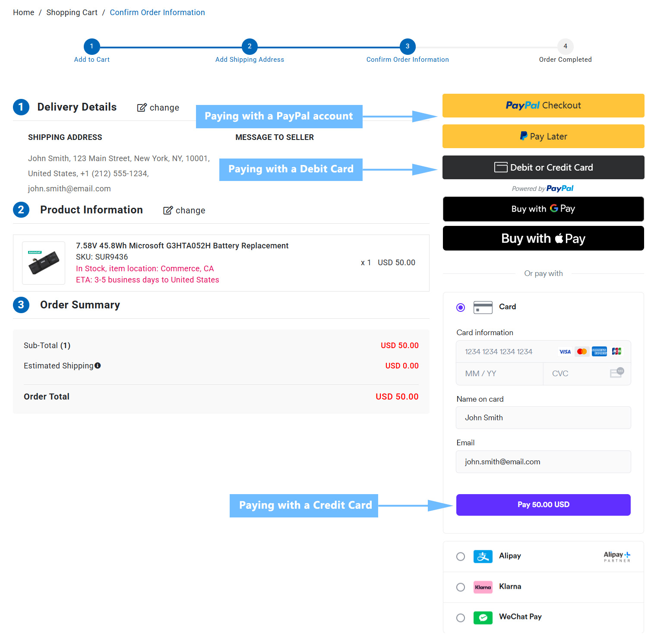This screenshot has width=651, height=644.
Task: Submit payment with Pay 50.00 USD
Action: 543,504
